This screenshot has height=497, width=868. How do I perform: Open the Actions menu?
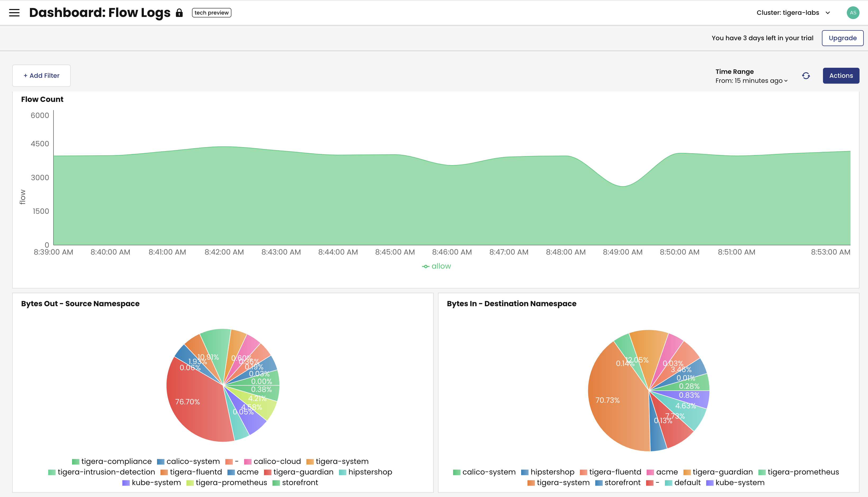(x=841, y=75)
